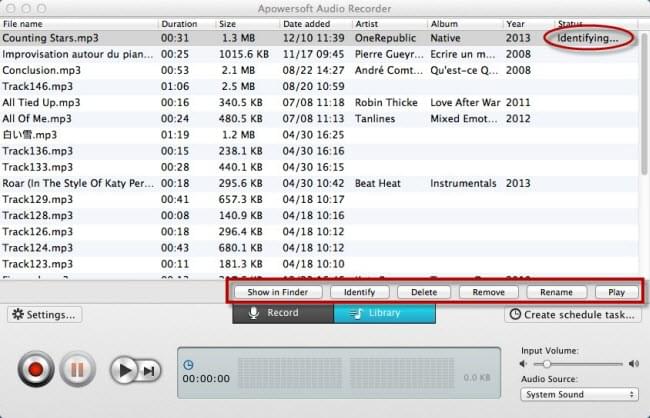Screen dimensions: 650x418
Task: Click the Delete button
Action: (424, 292)
